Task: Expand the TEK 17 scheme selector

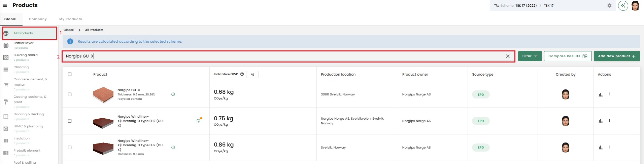Action: [549, 6]
